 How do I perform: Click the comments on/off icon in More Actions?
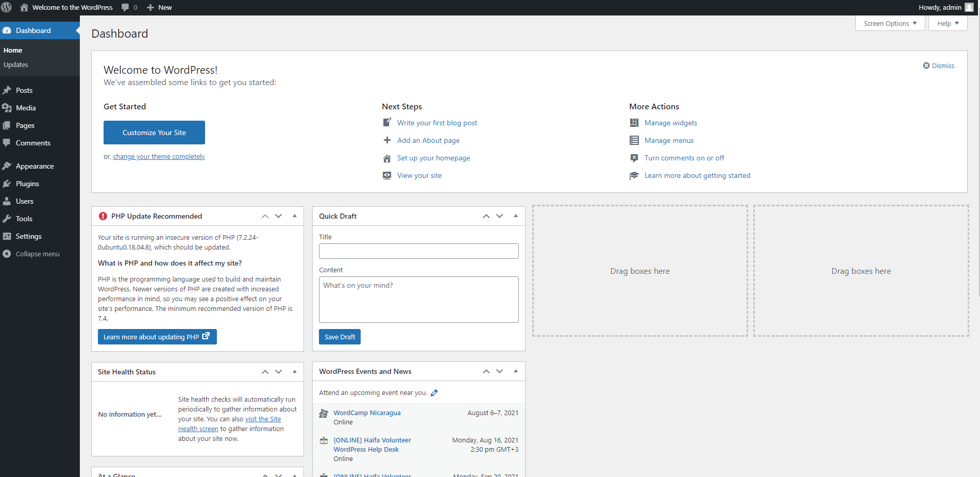[x=634, y=158]
